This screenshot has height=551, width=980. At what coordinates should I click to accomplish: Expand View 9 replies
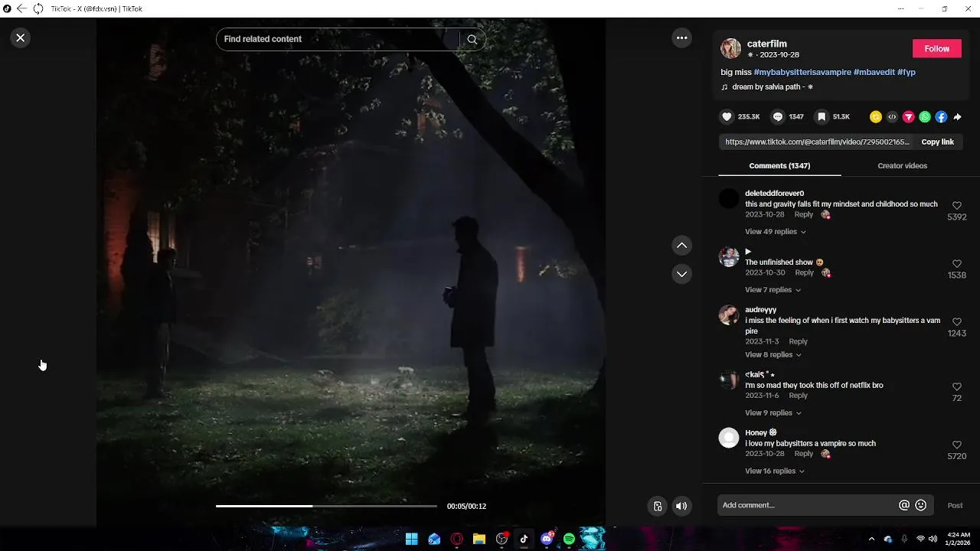(772, 413)
